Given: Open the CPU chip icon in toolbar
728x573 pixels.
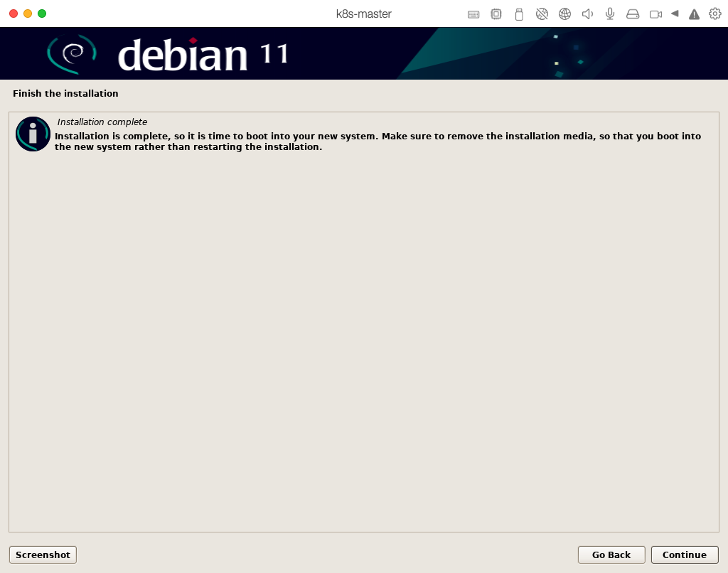Looking at the screenshot, I should pyautogui.click(x=496, y=14).
